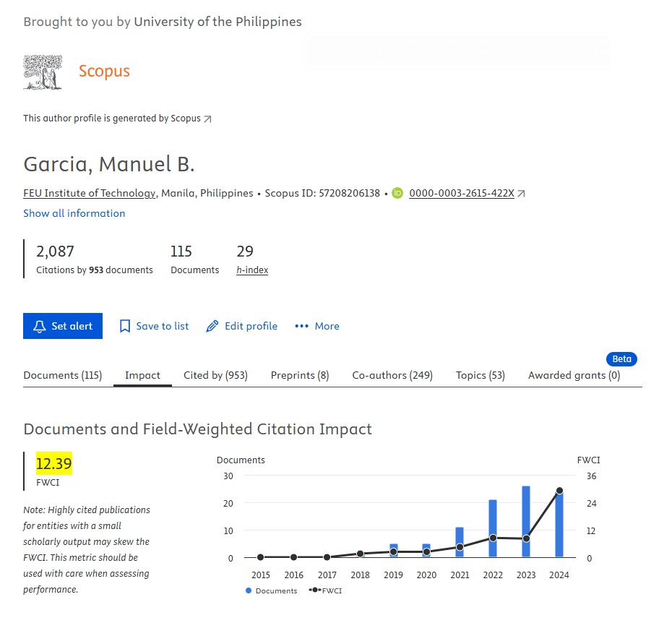Click external link arrow beside the ORCID number
The image size is (672, 636).
click(x=520, y=193)
